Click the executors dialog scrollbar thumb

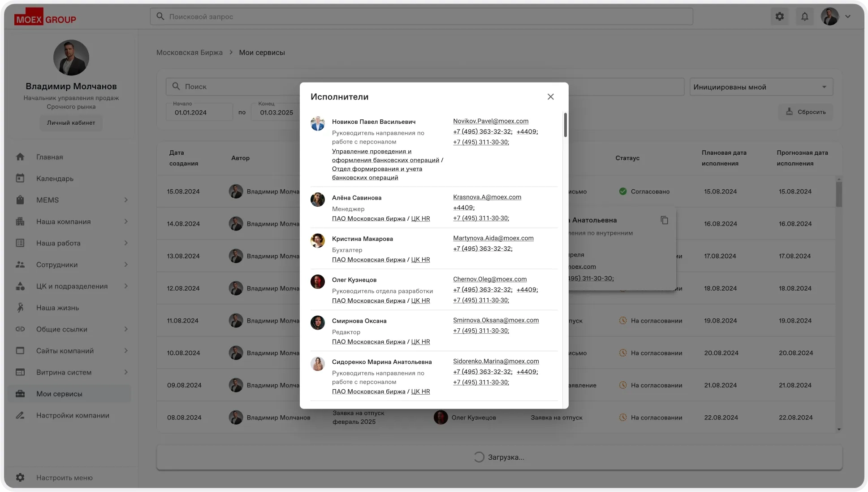(x=565, y=125)
